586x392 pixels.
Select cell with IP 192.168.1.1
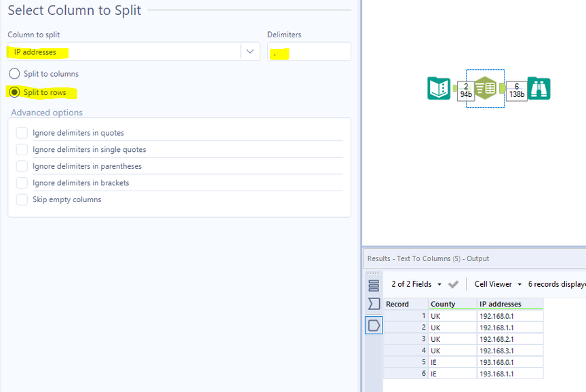pyautogui.click(x=510, y=328)
